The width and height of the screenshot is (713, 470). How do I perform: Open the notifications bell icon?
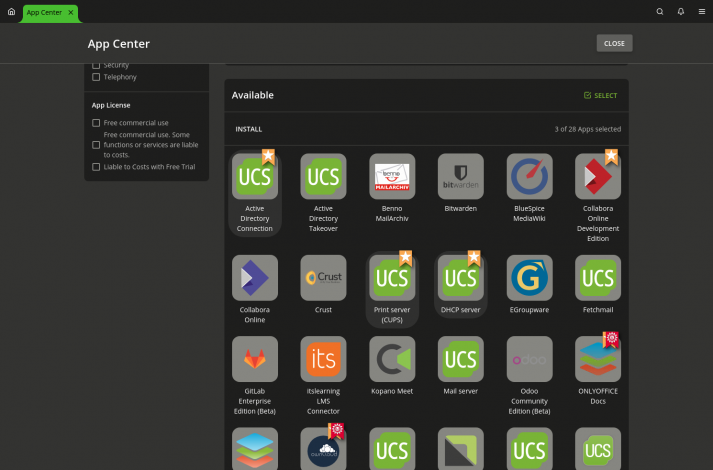681,12
